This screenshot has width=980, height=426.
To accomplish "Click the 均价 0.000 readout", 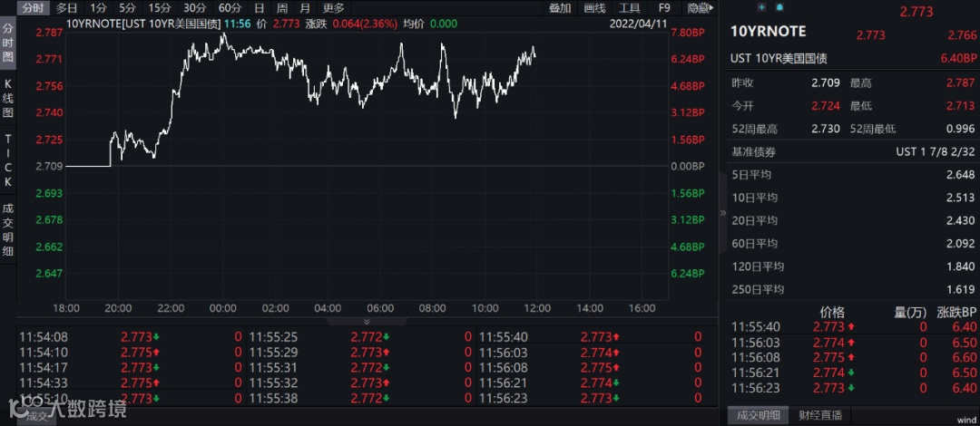I will click(430, 24).
